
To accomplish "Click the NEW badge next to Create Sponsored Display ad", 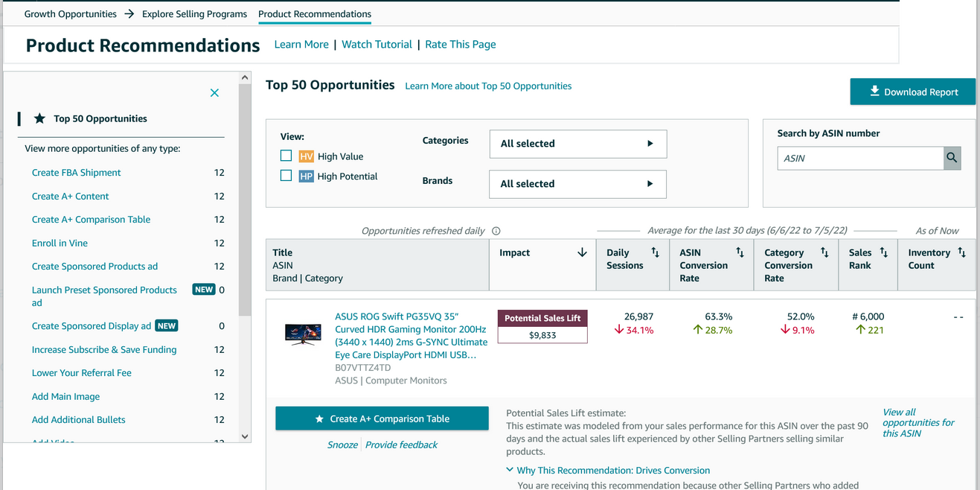I will pyautogui.click(x=167, y=325).
